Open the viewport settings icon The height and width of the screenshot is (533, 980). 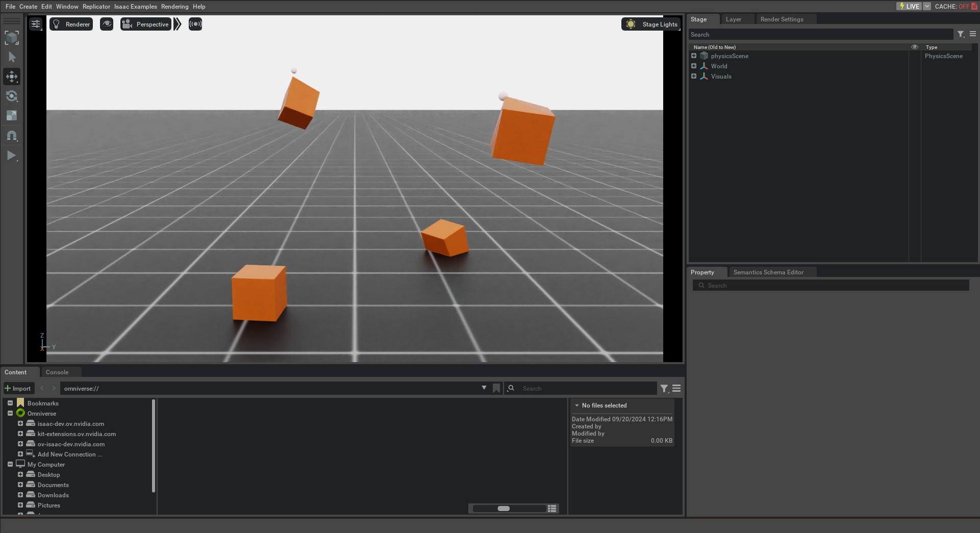(36, 24)
